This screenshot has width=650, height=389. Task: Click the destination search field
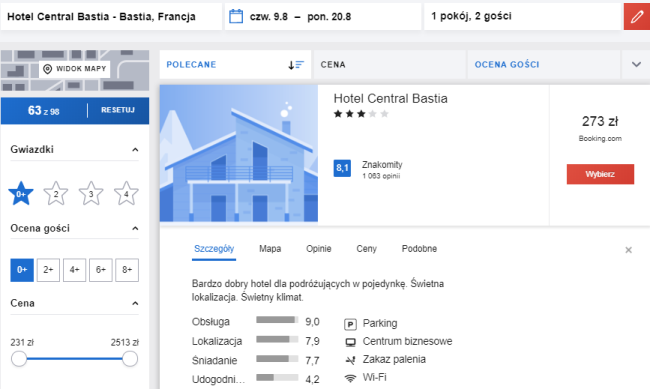tap(111, 17)
